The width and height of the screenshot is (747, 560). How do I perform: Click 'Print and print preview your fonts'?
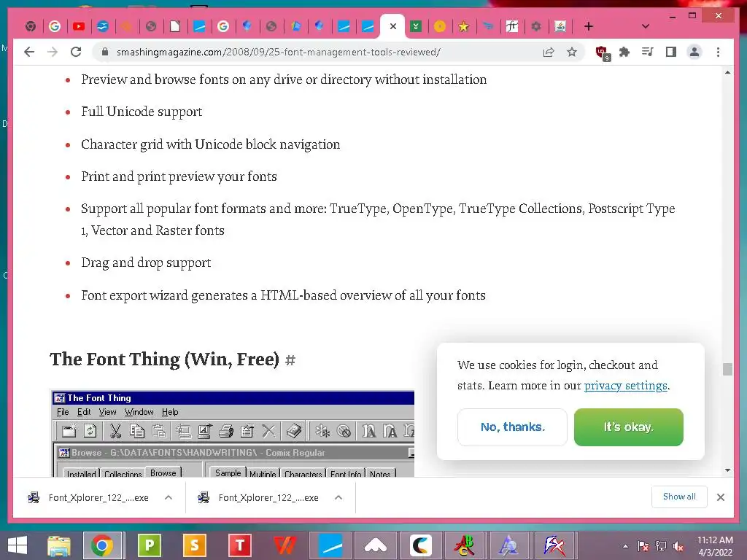(x=179, y=176)
